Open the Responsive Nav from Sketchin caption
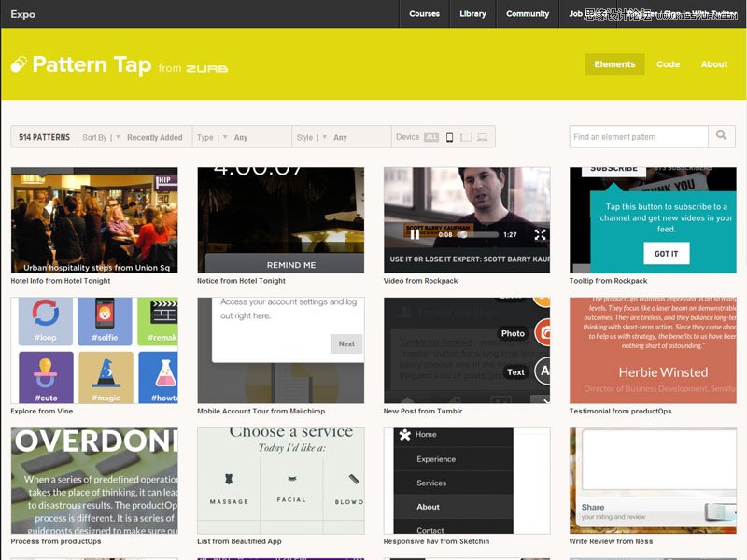 [x=436, y=541]
